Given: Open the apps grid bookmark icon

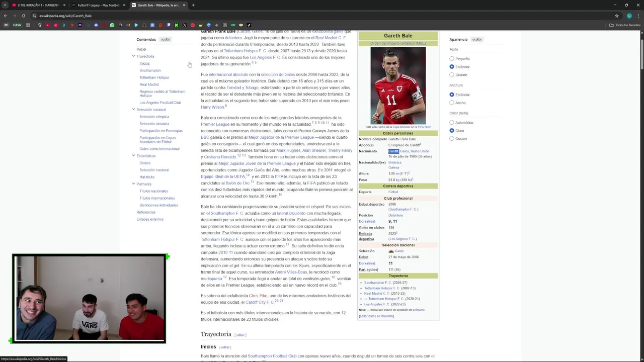Looking at the screenshot, I should point(28,25).
